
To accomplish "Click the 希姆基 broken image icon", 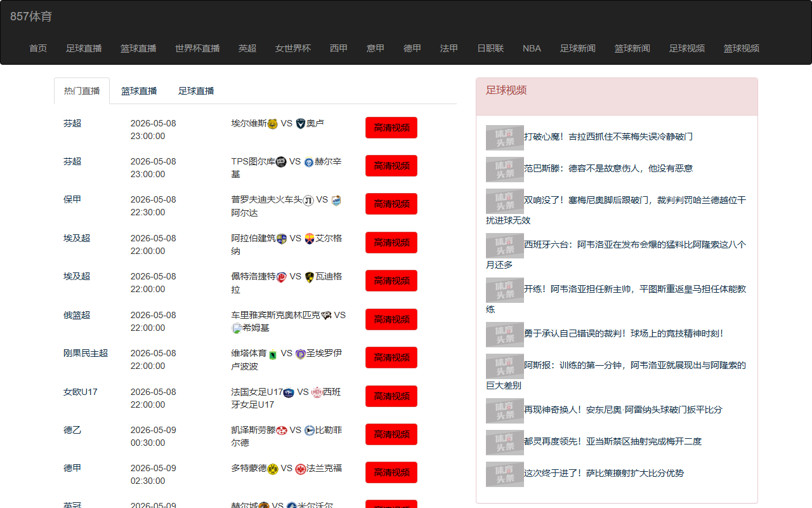I will [x=237, y=328].
